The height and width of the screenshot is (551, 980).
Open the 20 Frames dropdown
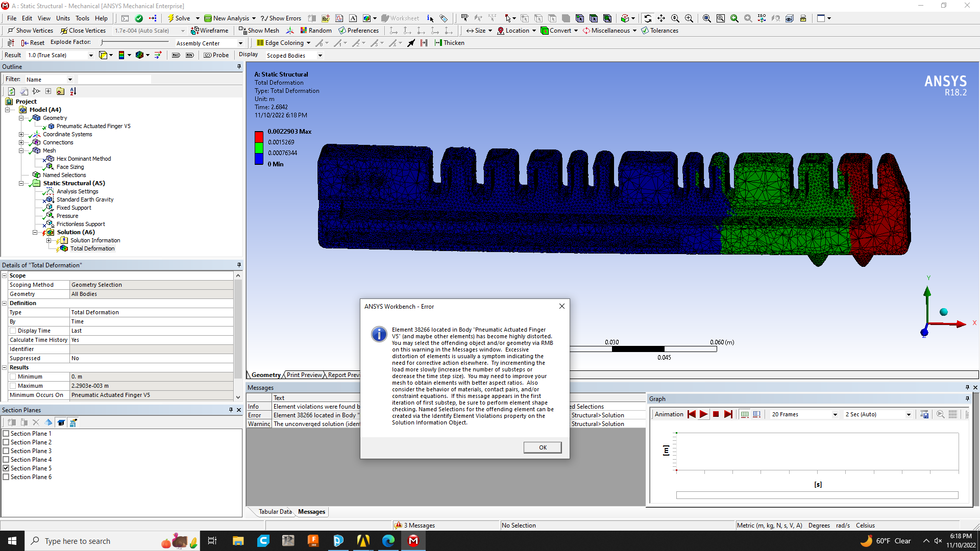(x=835, y=414)
